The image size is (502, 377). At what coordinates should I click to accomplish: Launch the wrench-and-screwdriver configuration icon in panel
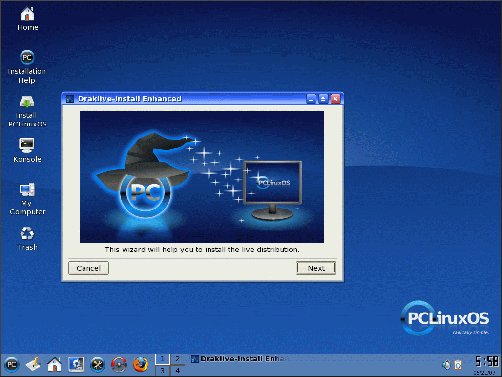click(x=97, y=364)
